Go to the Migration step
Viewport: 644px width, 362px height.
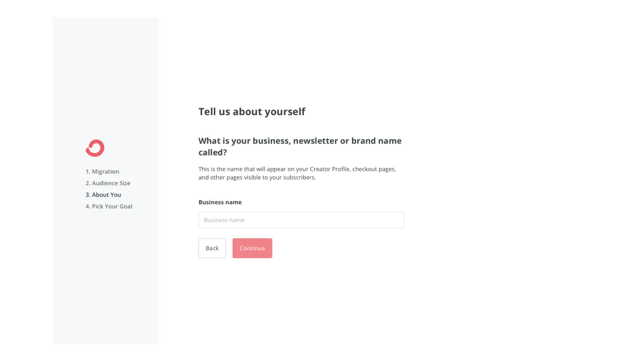click(x=102, y=172)
